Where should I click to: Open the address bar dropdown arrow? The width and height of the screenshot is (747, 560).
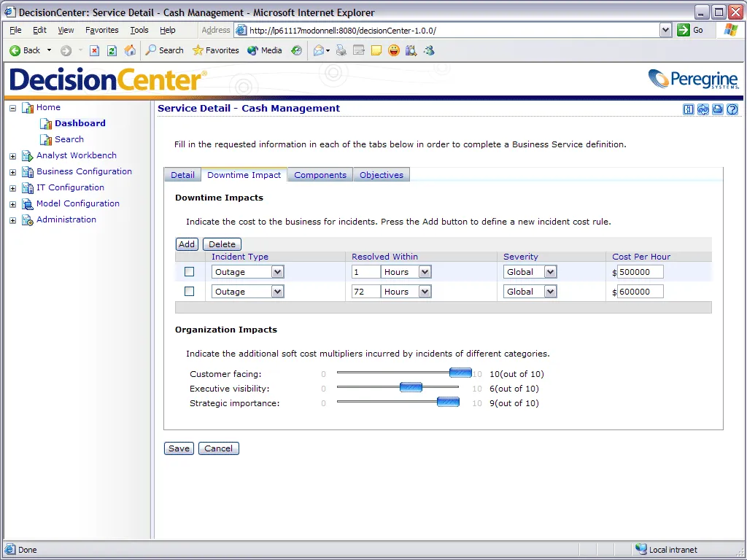[x=665, y=30]
